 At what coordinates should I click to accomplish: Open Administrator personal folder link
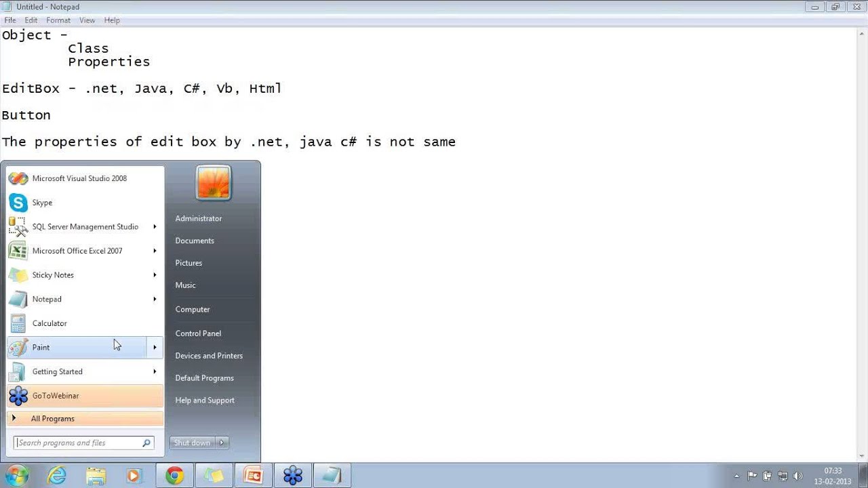(x=199, y=218)
